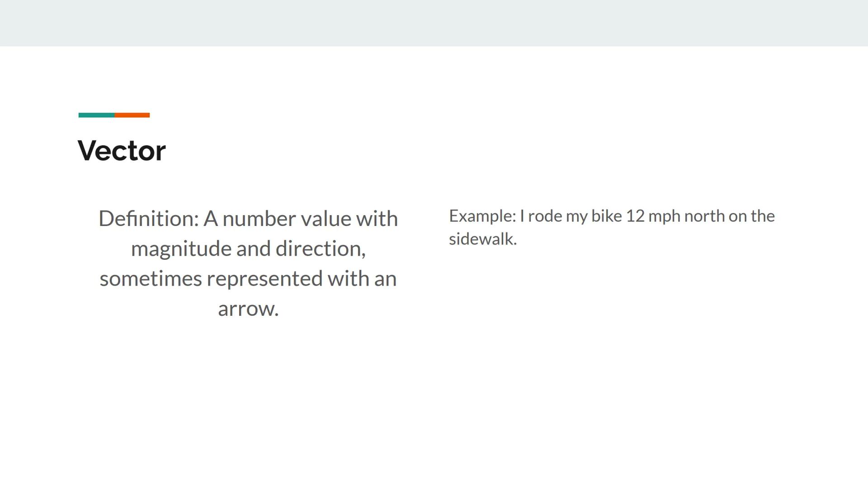Click the word "bike" in the example

(606, 216)
